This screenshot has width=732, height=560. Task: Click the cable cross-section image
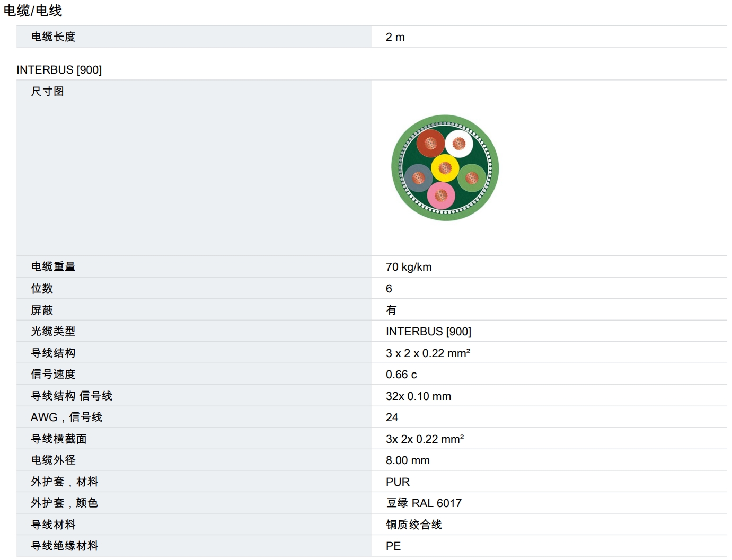tap(445, 168)
